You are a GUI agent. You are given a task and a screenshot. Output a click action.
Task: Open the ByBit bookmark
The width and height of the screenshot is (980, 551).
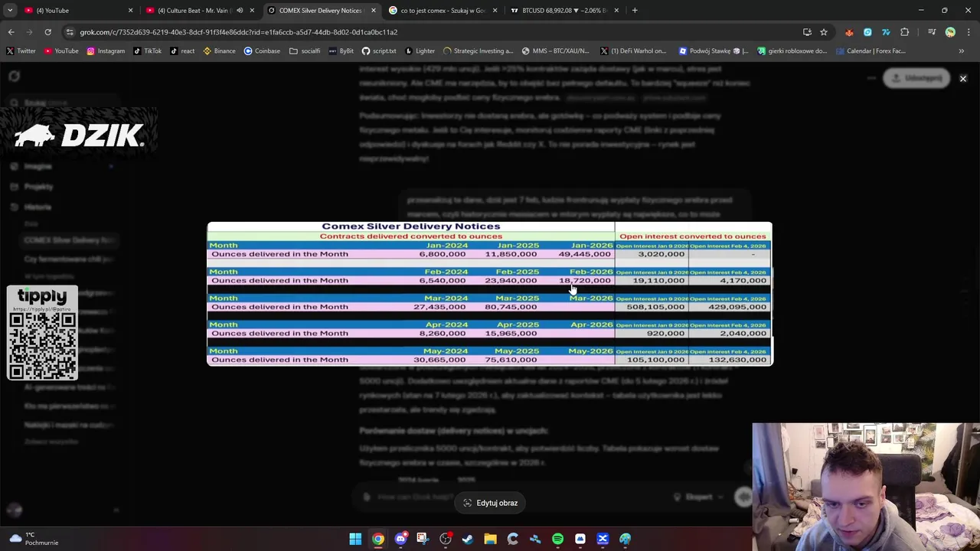click(341, 51)
